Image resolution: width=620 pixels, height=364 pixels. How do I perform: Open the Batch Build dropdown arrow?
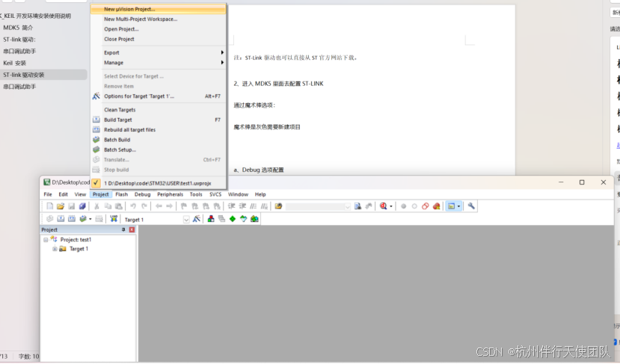point(90,219)
